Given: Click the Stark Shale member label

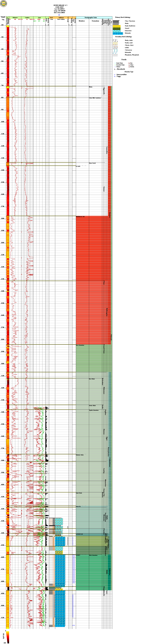Looking at the screenshot, I should coord(79,493).
